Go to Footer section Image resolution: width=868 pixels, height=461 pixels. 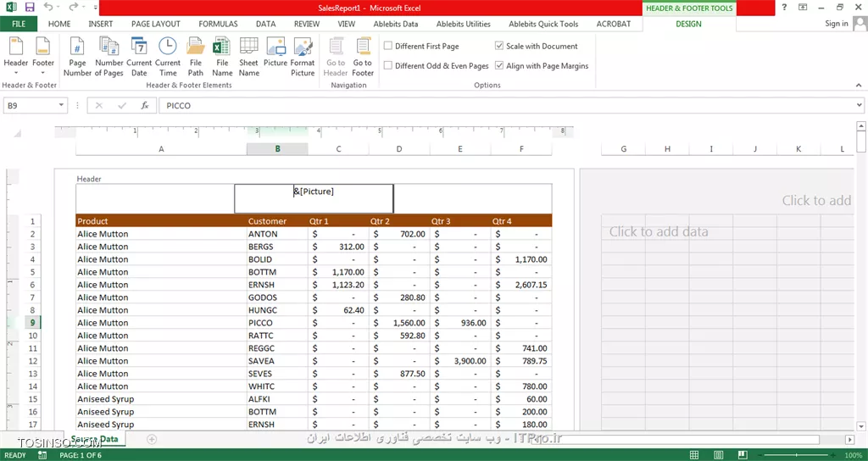(x=363, y=57)
